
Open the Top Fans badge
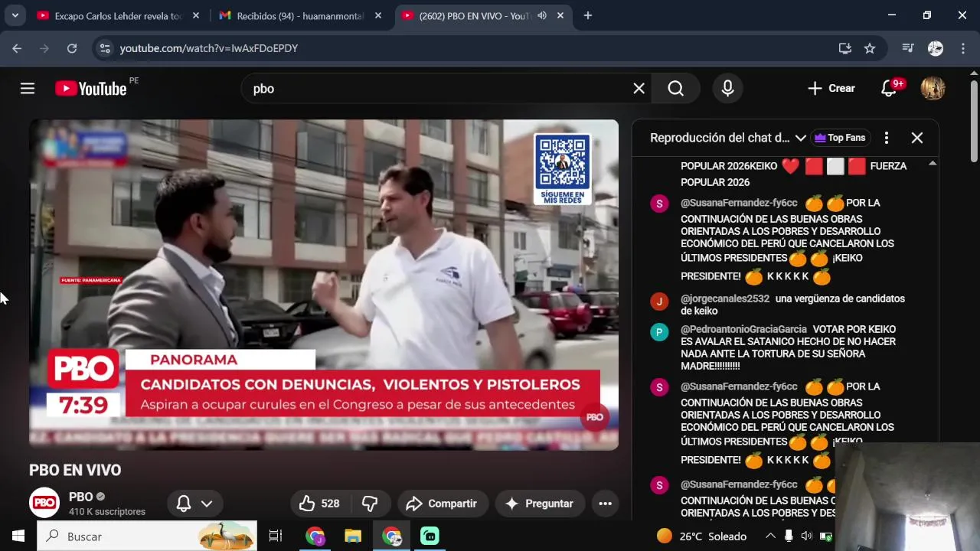[x=839, y=138]
